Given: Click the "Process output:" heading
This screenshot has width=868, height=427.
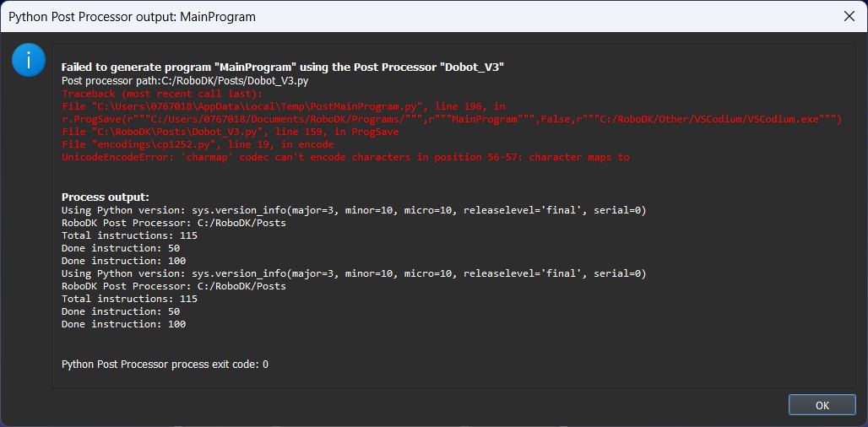Looking at the screenshot, I should pyautogui.click(x=105, y=197).
